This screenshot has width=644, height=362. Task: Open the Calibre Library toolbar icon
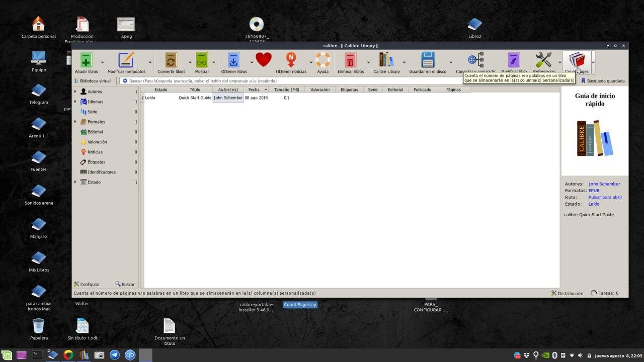pyautogui.click(x=386, y=60)
